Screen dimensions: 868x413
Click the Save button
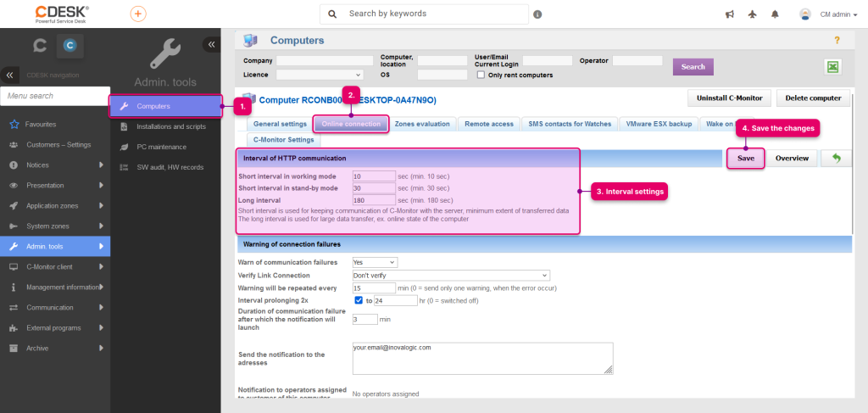[746, 159]
